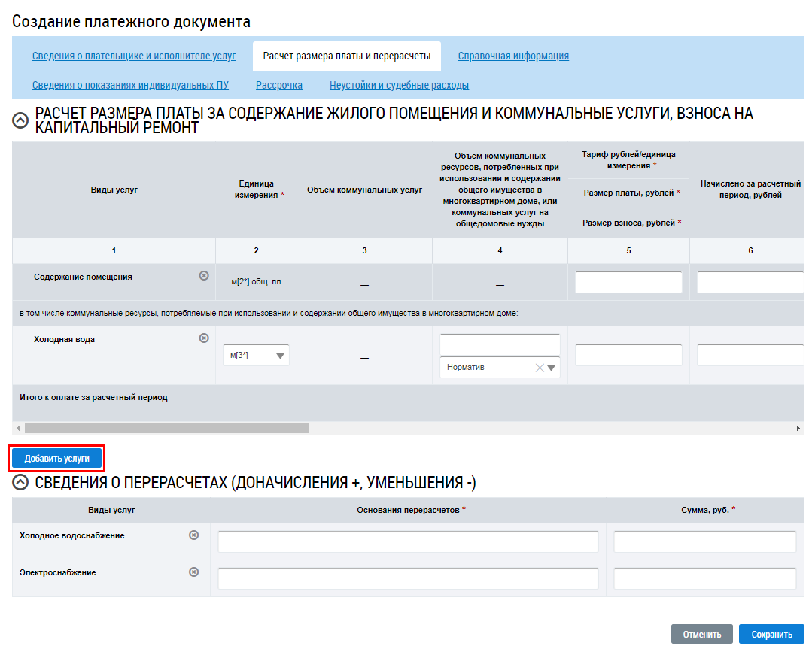This screenshot has height=652, width=812.
Task: Switch to Справочная информация tab
Action: (513, 56)
